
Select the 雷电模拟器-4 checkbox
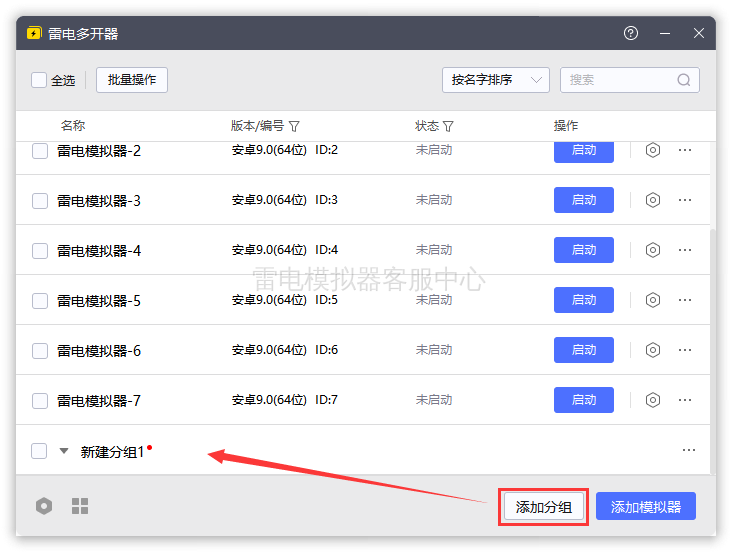[40, 251]
